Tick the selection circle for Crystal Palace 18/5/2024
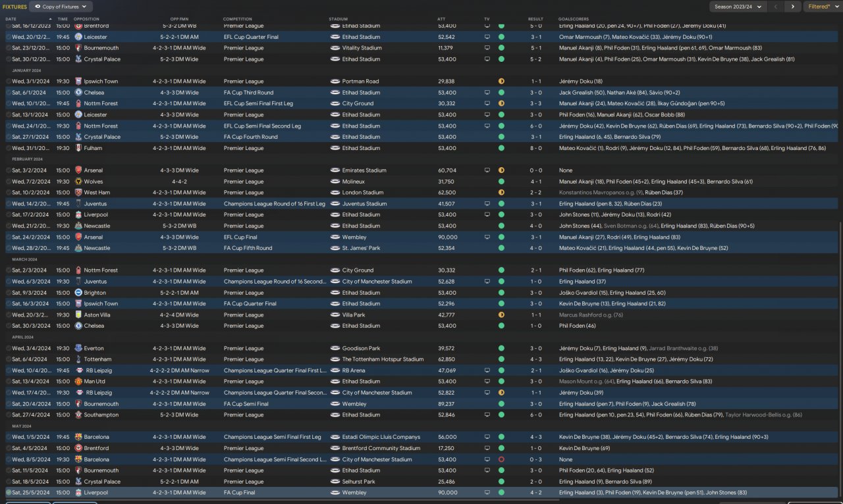The width and height of the screenshot is (843, 504). (x=9, y=482)
